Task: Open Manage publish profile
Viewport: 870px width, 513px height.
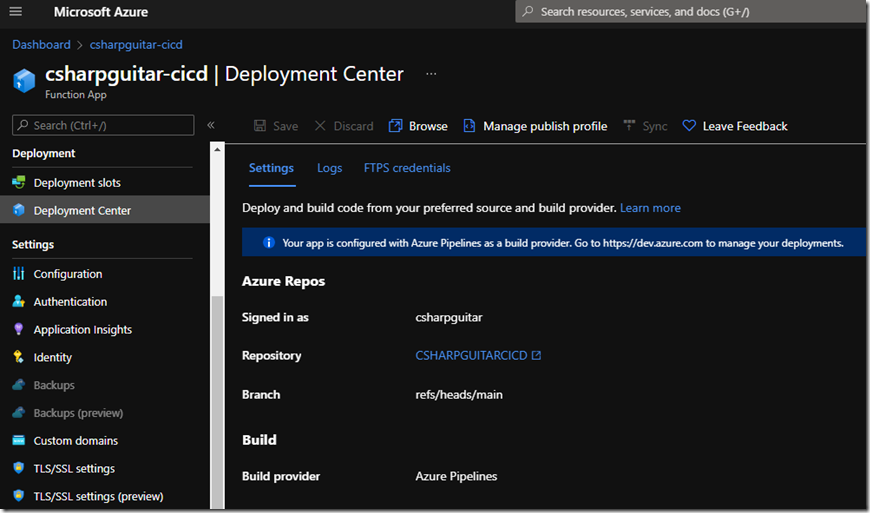Action: click(x=535, y=126)
